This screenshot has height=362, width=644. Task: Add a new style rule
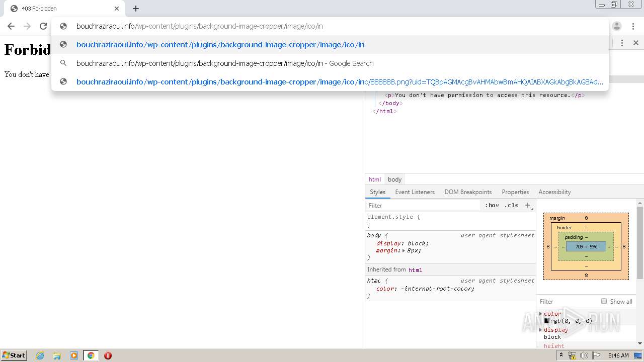click(x=528, y=205)
